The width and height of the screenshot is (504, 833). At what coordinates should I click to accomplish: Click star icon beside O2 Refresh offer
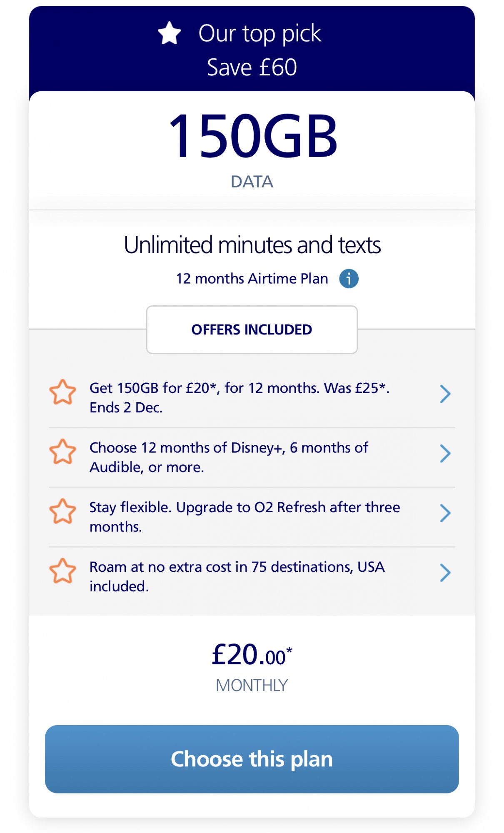(63, 511)
